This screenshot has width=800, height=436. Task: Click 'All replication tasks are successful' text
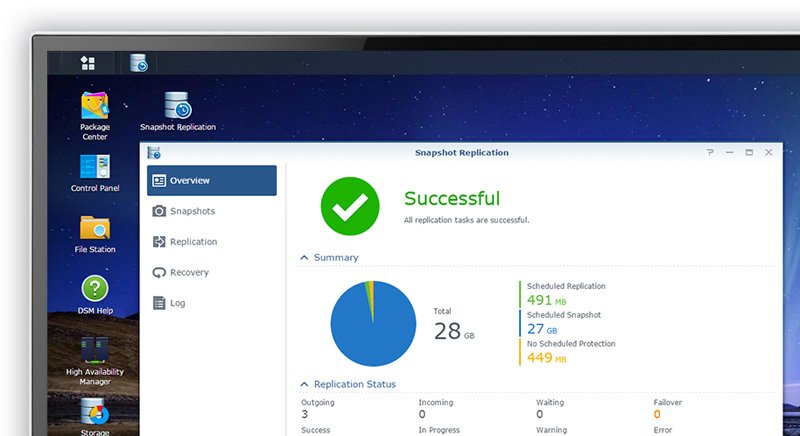click(466, 220)
